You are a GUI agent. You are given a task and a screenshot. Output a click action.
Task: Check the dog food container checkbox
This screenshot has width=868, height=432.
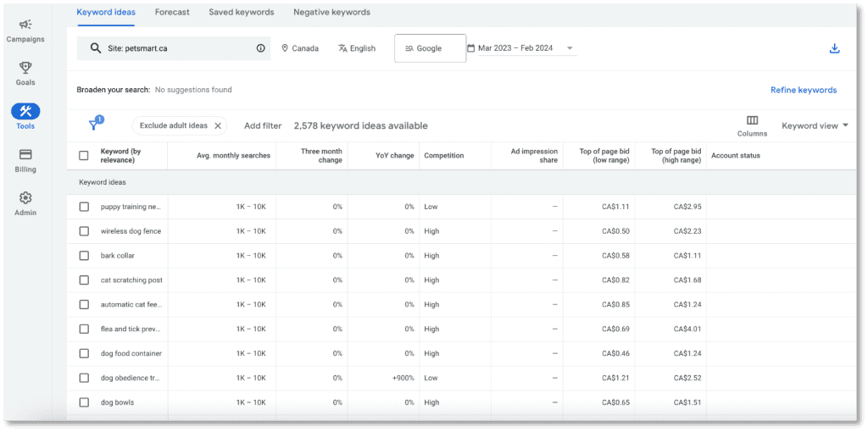tap(84, 353)
